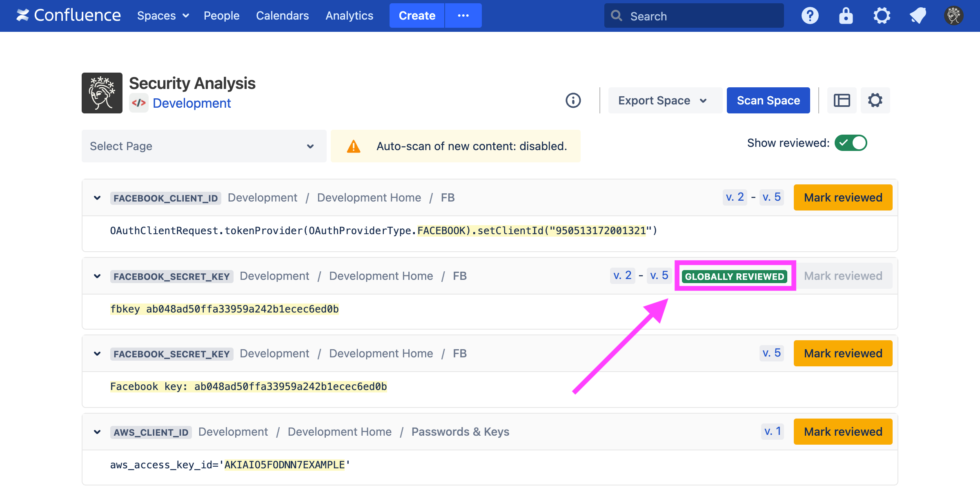The height and width of the screenshot is (503, 980).
Task: Click the Search input field
Action: [x=694, y=16]
